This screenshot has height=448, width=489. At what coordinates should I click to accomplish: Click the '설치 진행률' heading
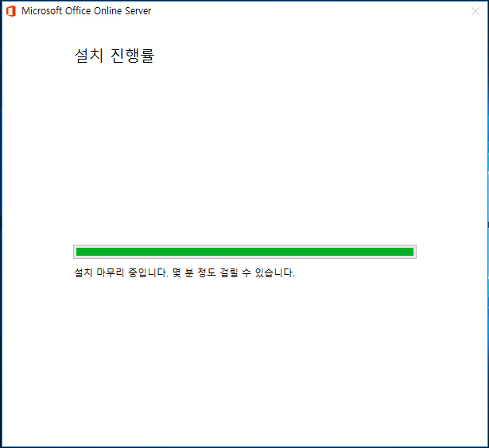[114, 56]
